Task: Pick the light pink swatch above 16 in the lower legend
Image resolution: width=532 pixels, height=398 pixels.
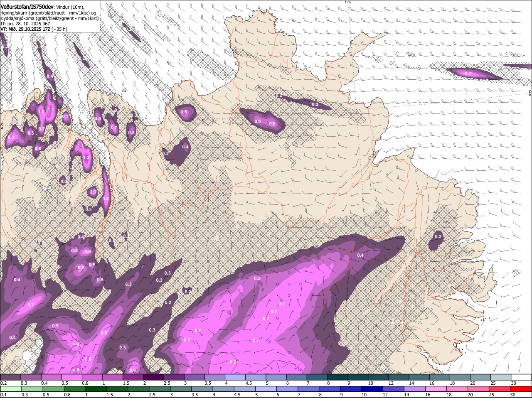Action: [x=436, y=389]
